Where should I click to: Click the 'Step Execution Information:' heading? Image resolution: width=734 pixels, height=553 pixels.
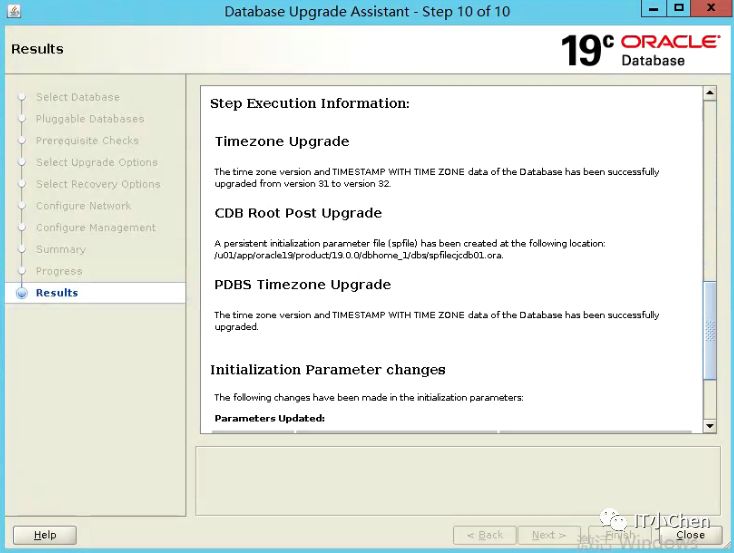[309, 103]
